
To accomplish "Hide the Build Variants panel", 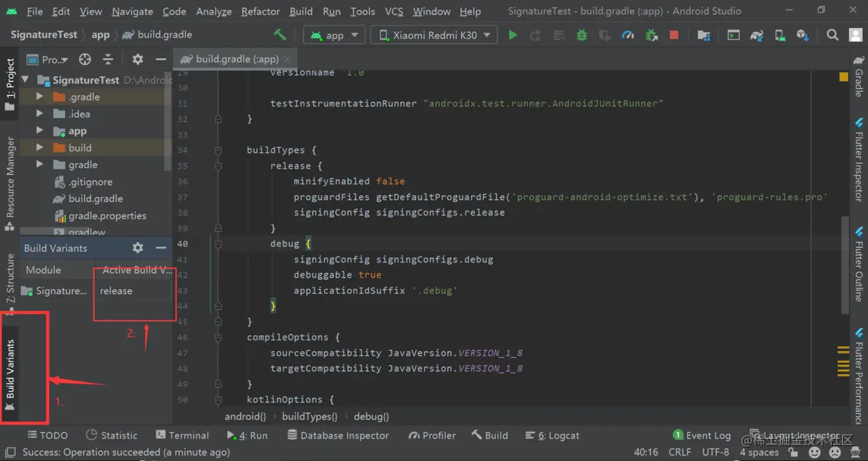I will 160,248.
